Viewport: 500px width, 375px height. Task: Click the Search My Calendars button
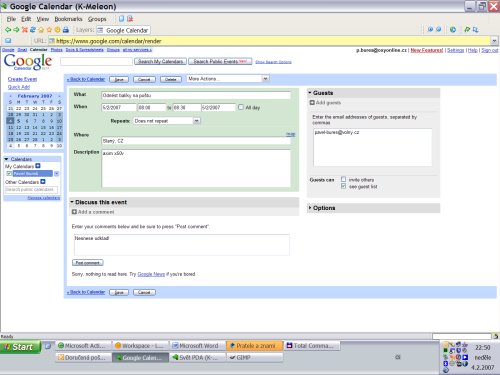pyautogui.click(x=160, y=62)
